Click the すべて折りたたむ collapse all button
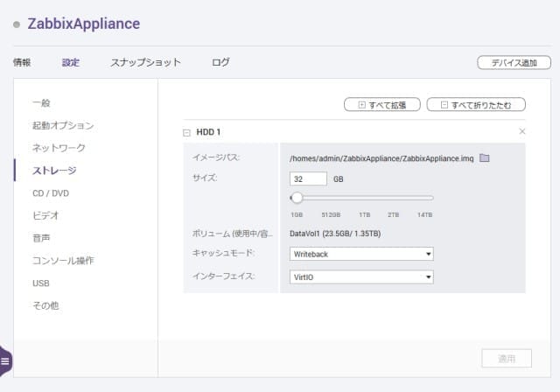Viewport: 560px width, 392px height. [x=476, y=105]
